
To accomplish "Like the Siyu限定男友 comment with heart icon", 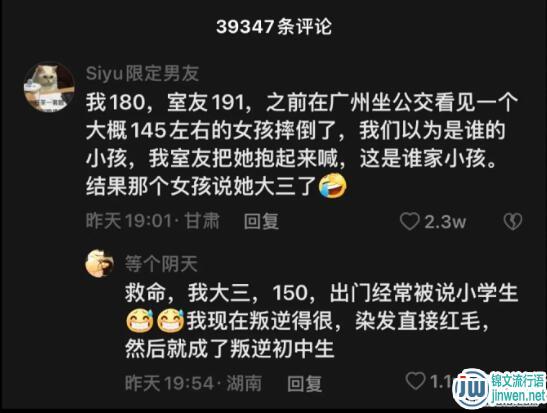I will point(410,221).
